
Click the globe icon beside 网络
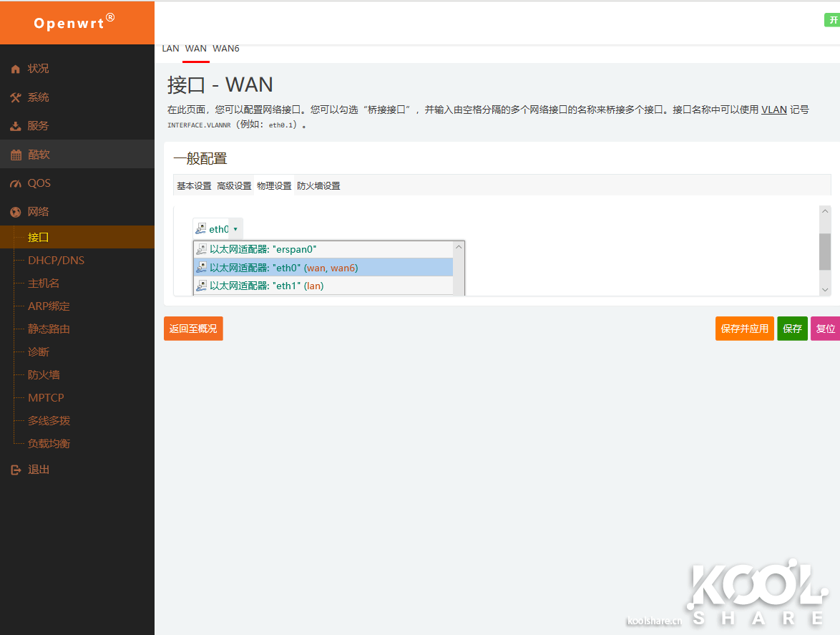[x=16, y=213]
